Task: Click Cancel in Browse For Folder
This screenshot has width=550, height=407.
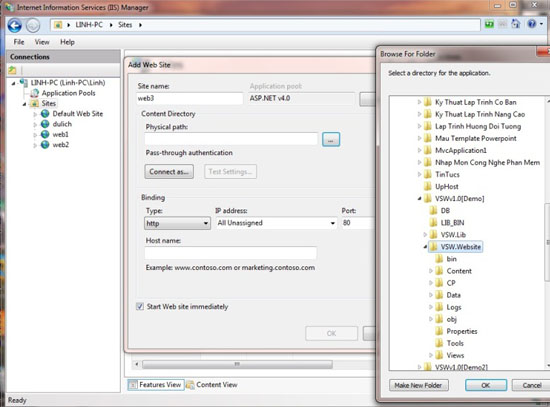Action: coord(531,385)
